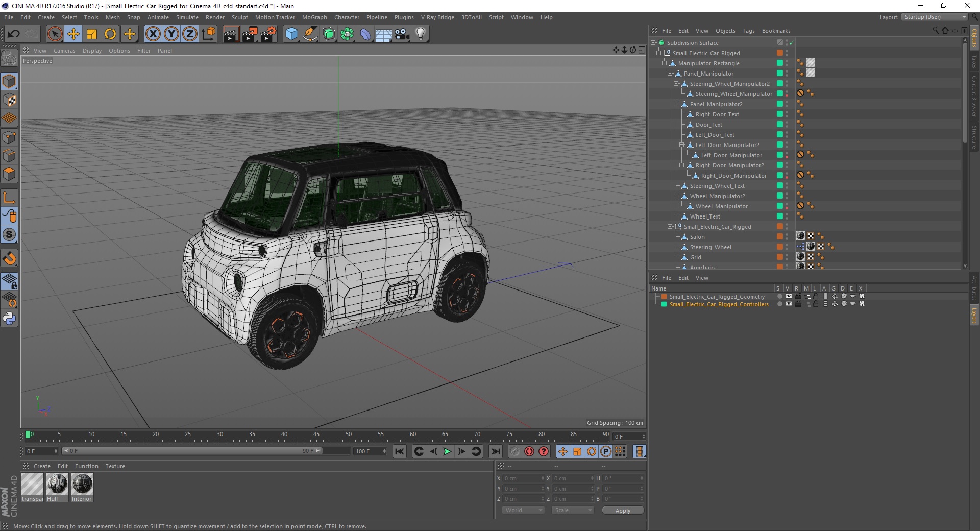This screenshot has height=531, width=980.
Task: Open the MoGraph menu
Action: click(x=314, y=17)
